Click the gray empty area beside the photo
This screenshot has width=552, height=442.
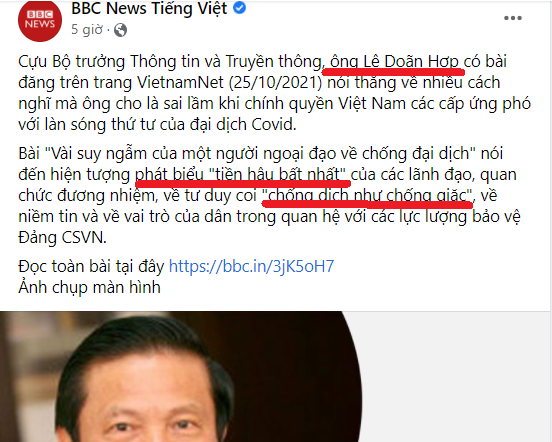[x=456, y=377]
